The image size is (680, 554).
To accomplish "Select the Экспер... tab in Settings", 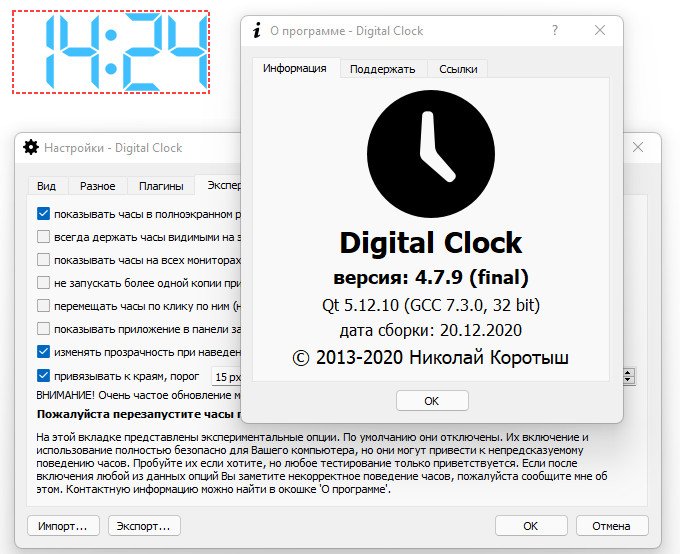I will (219, 185).
